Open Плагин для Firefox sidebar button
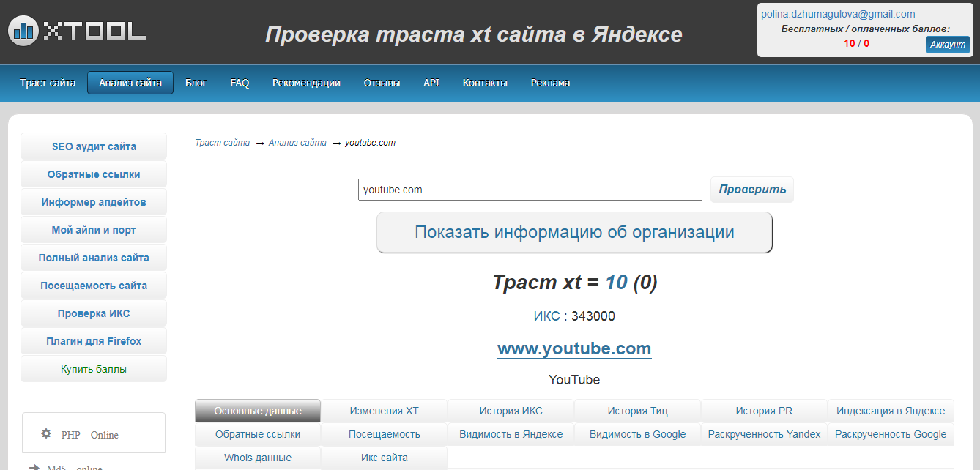 tap(94, 341)
